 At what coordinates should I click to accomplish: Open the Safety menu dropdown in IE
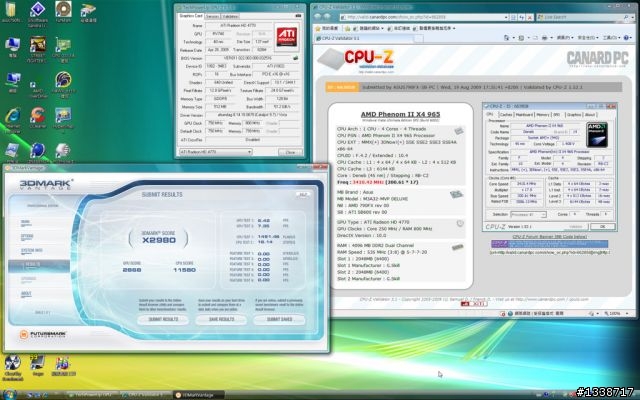588,38
